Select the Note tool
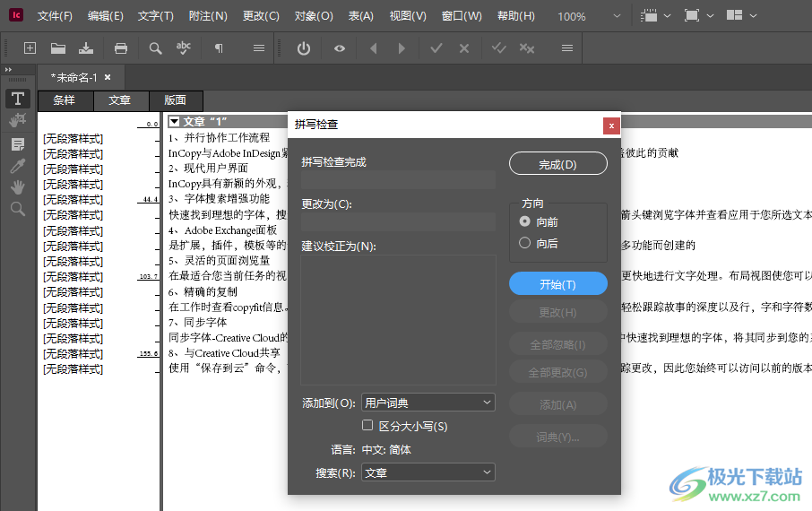Screen dimensions: 812x511 18,144
